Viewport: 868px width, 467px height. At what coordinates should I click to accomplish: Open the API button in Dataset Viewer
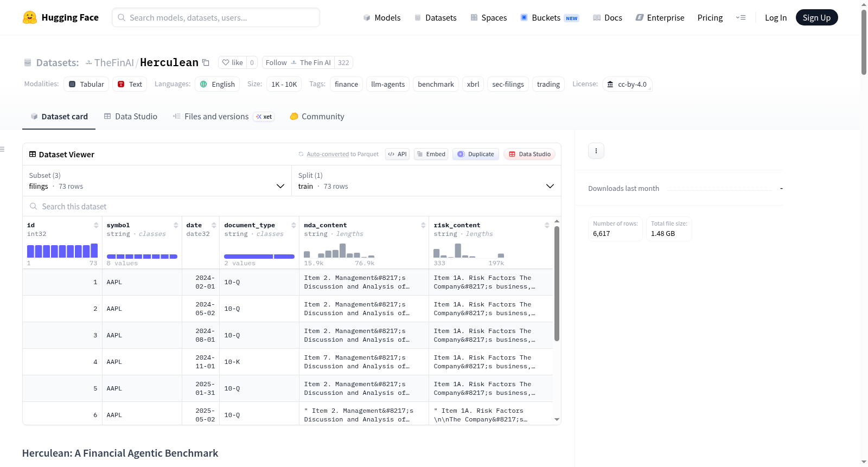pos(397,154)
